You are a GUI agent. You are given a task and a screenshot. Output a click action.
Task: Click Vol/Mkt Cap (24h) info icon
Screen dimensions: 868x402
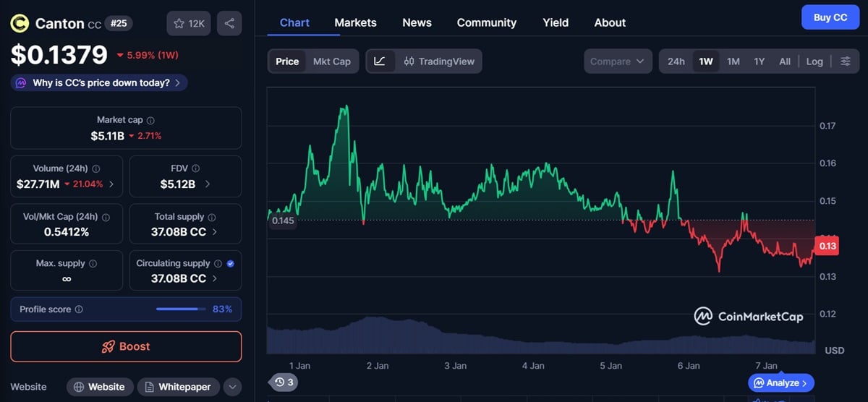[x=106, y=217]
